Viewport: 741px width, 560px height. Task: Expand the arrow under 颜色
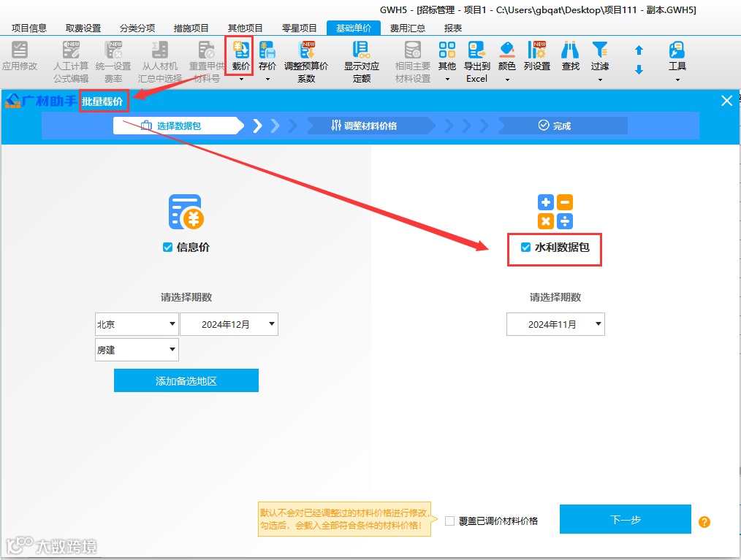pos(507,80)
